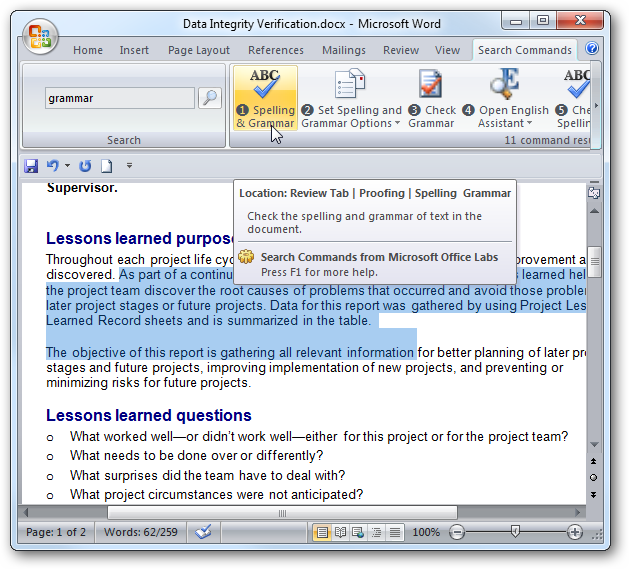Open the Review tab

pos(401,50)
